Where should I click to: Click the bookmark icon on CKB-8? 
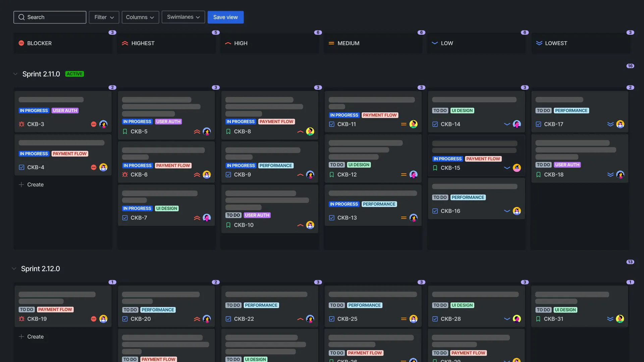(228, 131)
